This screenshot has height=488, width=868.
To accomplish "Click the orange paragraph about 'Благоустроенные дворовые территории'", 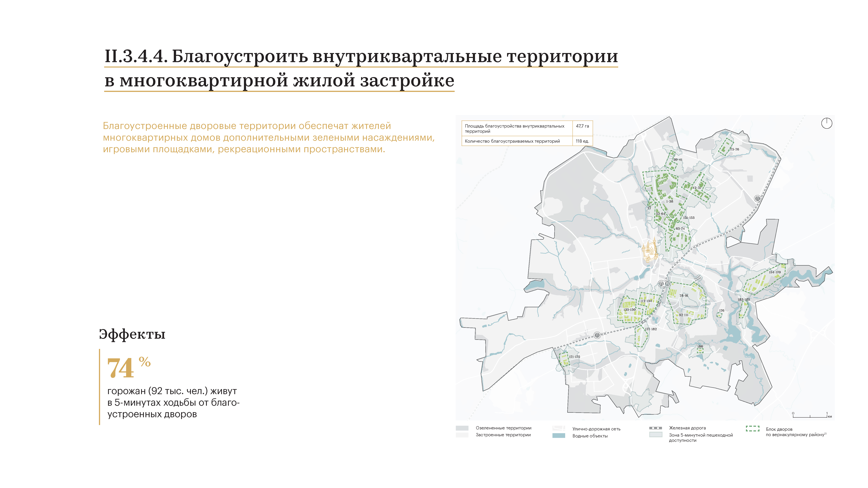I will pyautogui.click(x=269, y=137).
